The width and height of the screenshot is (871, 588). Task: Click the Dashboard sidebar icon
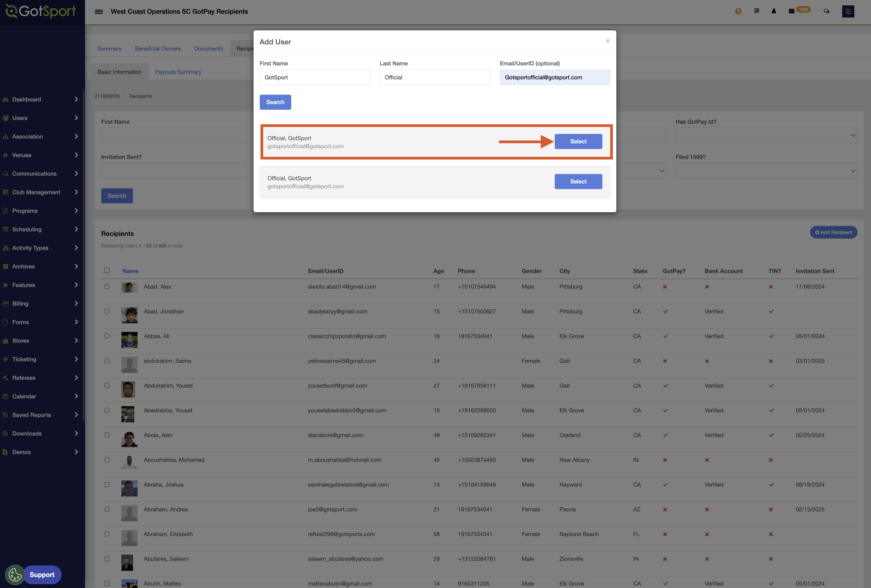(5, 100)
